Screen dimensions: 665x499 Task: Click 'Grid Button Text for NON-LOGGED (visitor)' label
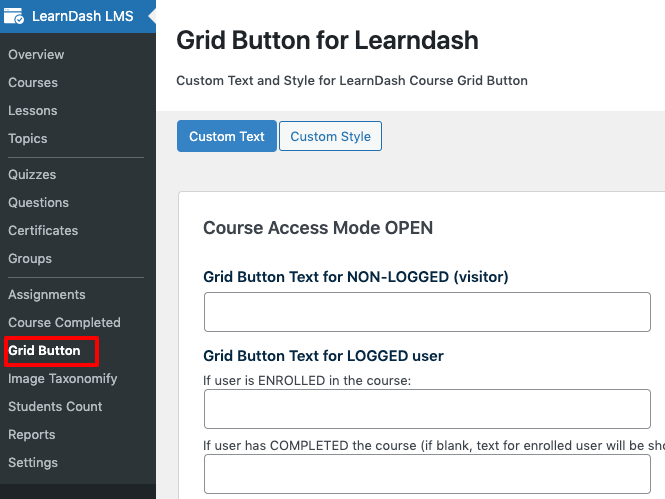[x=356, y=277]
